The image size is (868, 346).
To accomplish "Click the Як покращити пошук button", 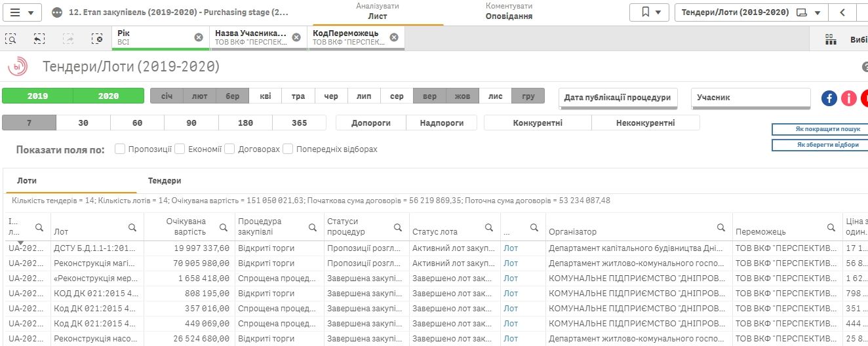I will [x=819, y=129].
